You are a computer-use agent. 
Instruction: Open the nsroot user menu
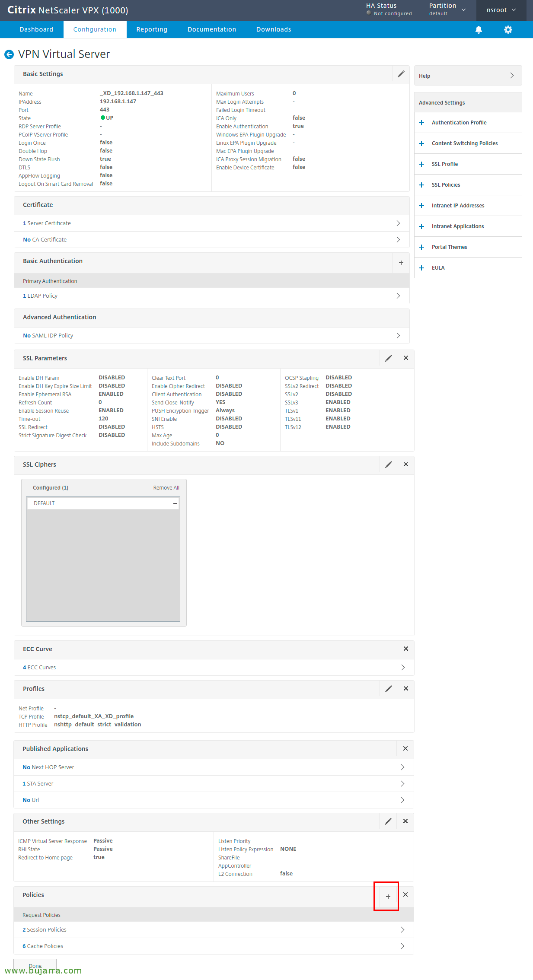tap(501, 10)
